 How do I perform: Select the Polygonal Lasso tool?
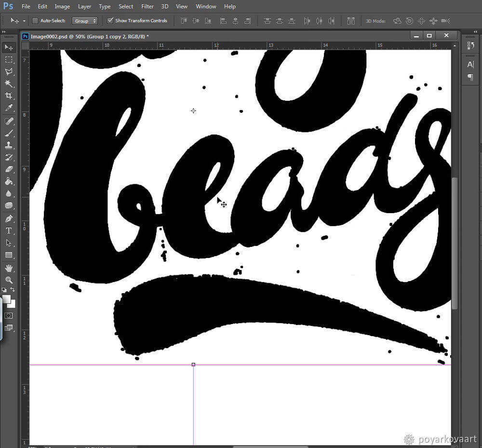point(9,72)
